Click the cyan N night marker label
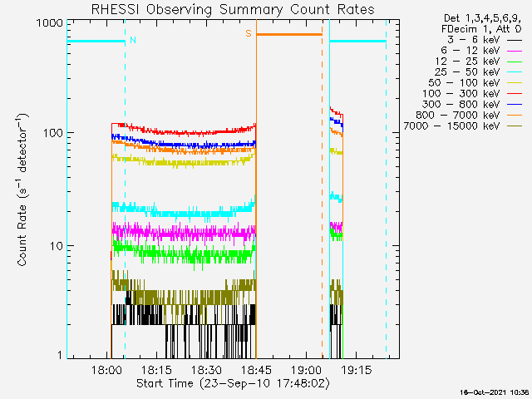532x399 pixels. 133,40
